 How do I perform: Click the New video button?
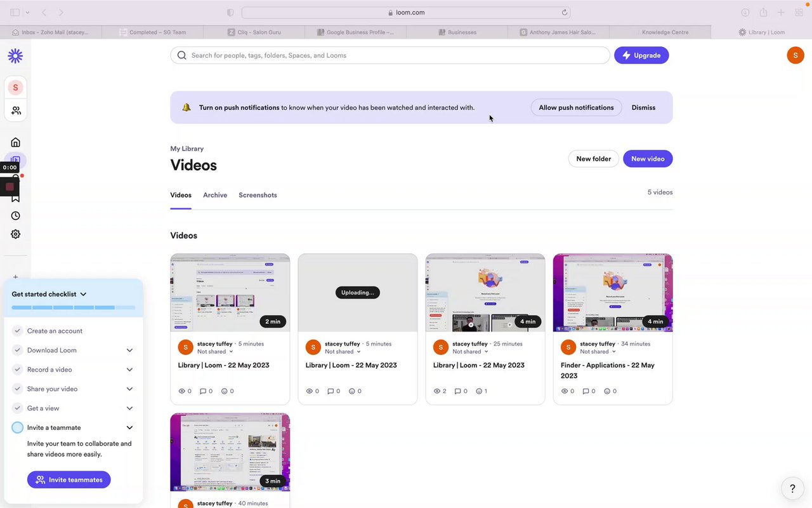[x=648, y=159]
